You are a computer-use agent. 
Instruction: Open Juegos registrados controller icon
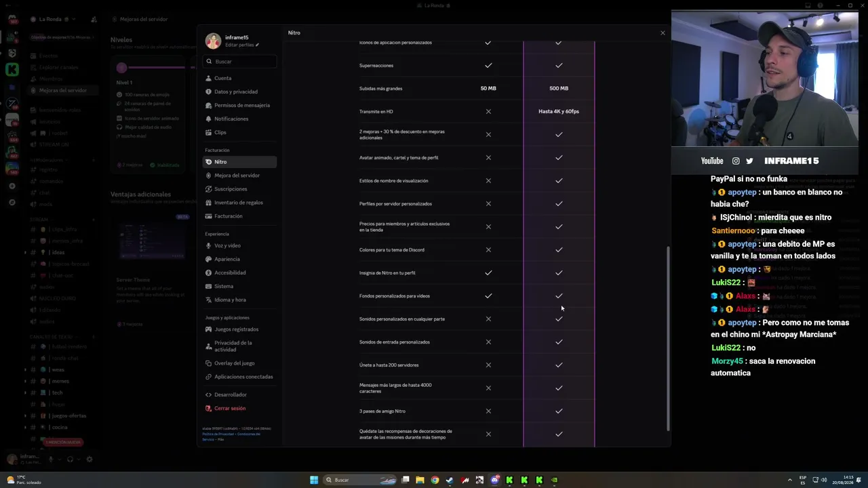click(x=209, y=329)
